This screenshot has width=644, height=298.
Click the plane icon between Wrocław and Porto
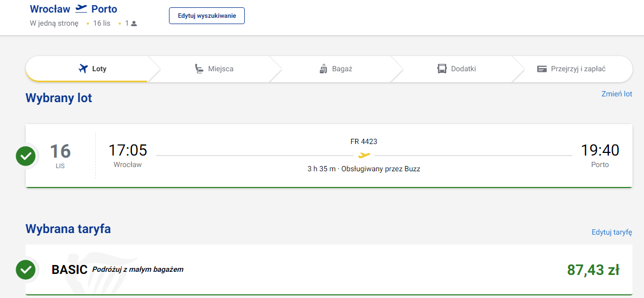click(81, 8)
